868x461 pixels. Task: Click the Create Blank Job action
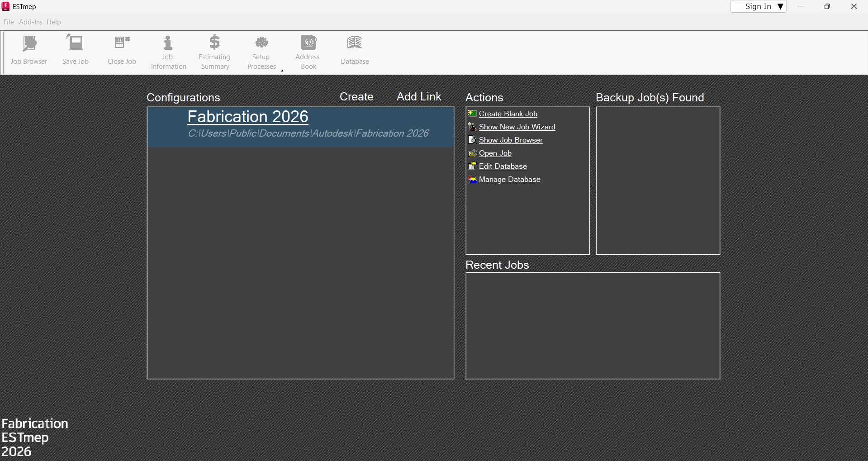click(x=508, y=114)
